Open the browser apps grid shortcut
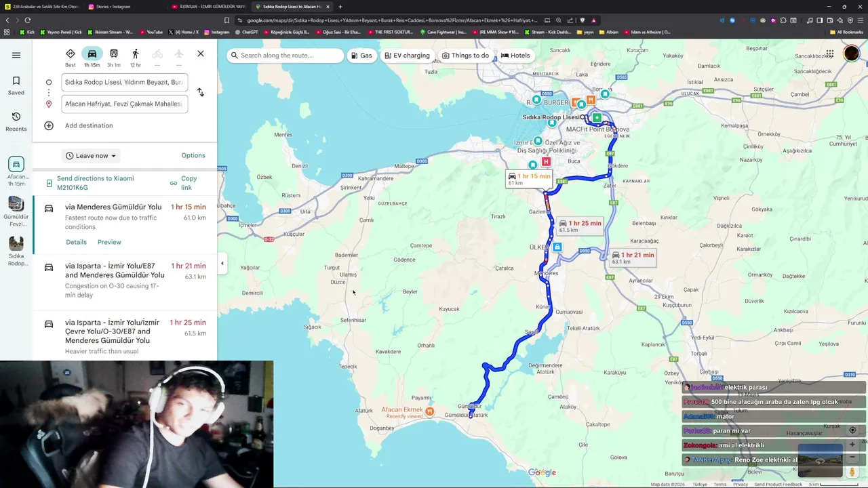868x488 pixels. pyautogui.click(x=7, y=32)
